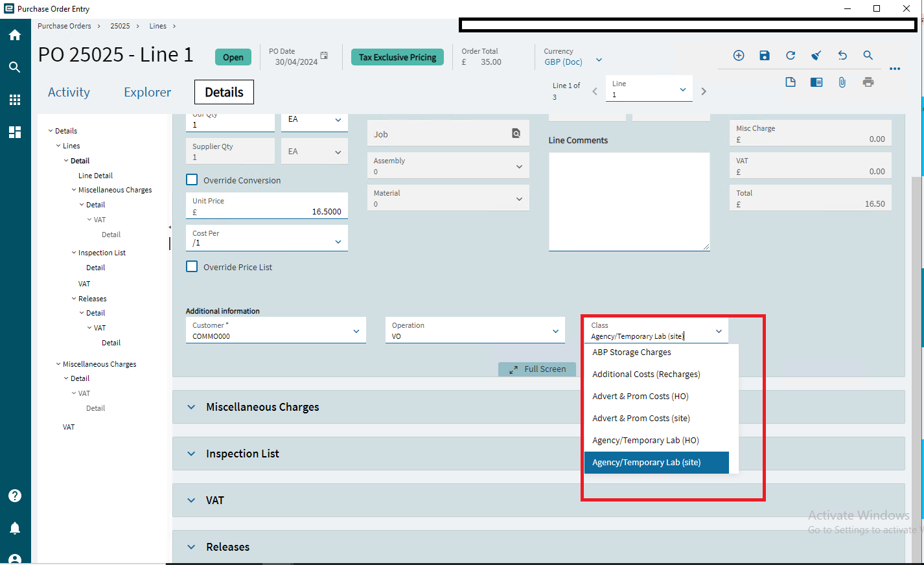The height and width of the screenshot is (565, 924).
Task: Switch to the Activity tab
Action: (x=69, y=92)
